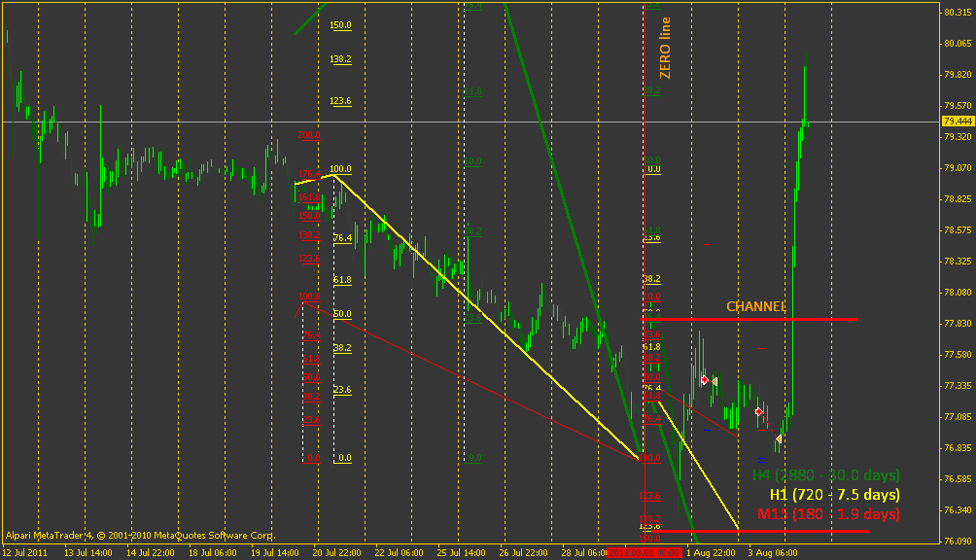Click the double blue dash level marker

pos(761,461)
